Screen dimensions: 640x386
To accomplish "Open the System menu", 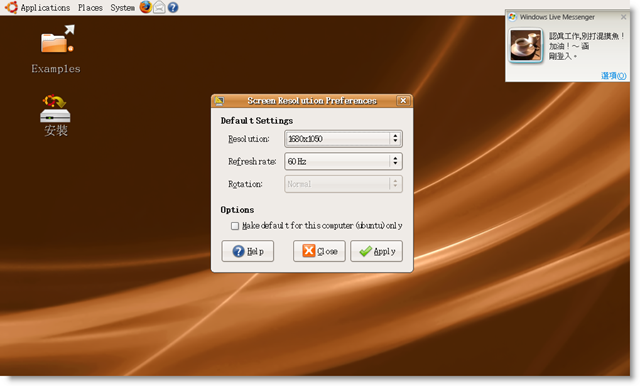I will [x=122, y=8].
